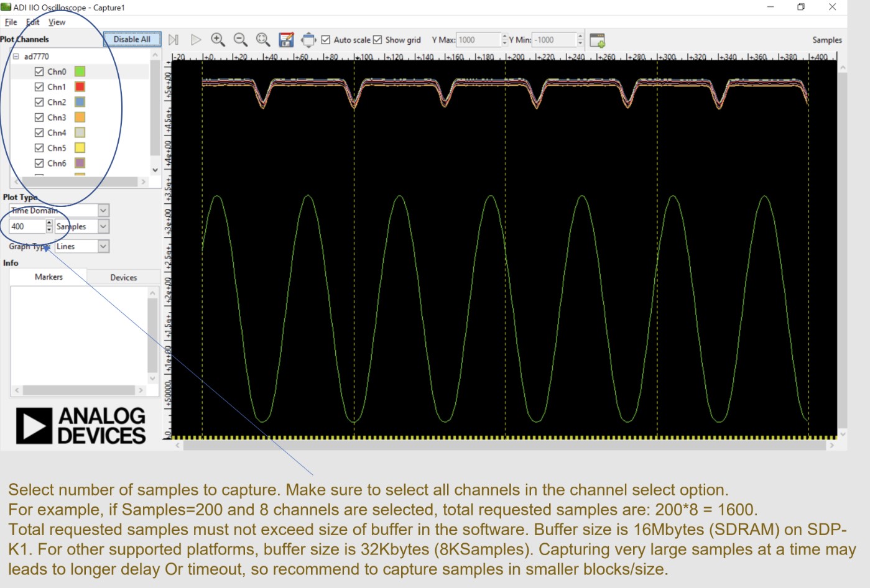Start capture with the Play icon
The image size is (870, 588).
click(197, 39)
